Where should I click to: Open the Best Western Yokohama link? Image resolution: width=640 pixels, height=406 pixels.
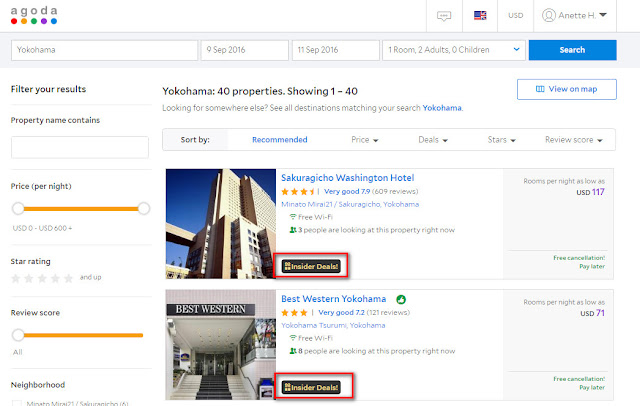pos(333,299)
